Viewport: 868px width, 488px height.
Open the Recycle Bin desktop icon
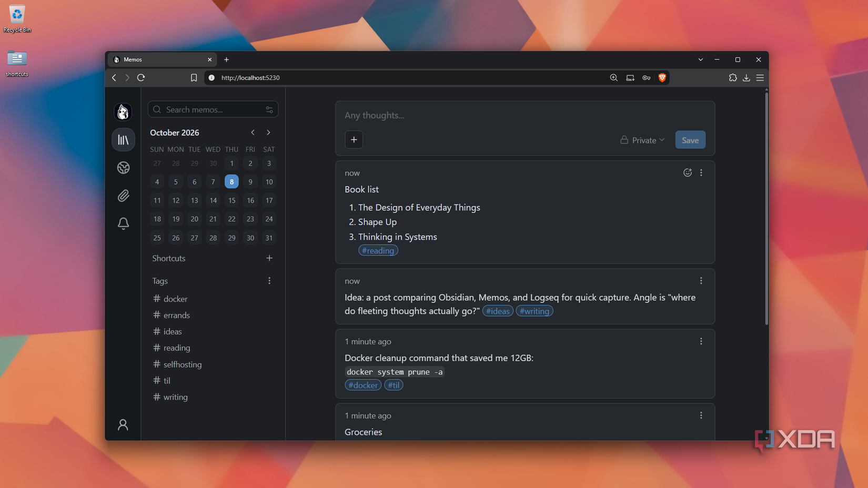click(17, 19)
